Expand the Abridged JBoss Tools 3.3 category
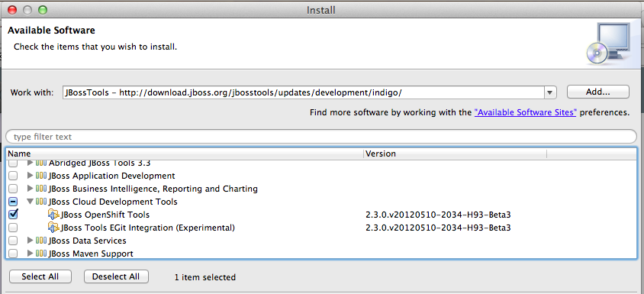 (x=30, y=163)
